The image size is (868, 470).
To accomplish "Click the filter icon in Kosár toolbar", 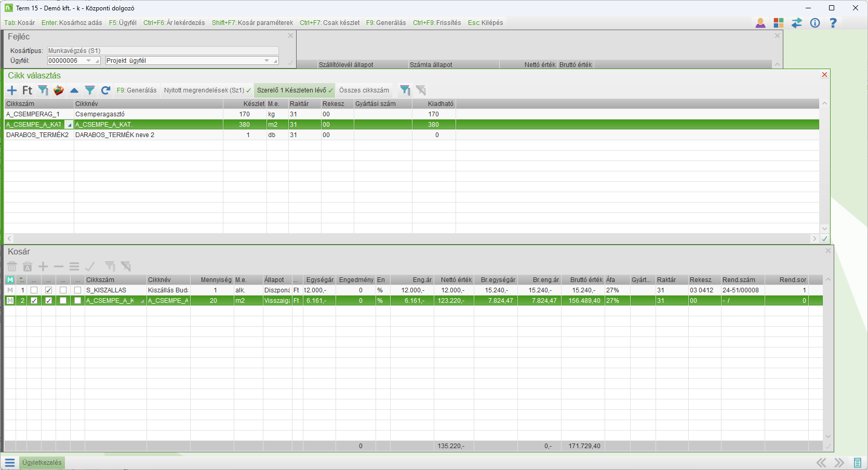I will pyautogui.click(x=110, y=266).
